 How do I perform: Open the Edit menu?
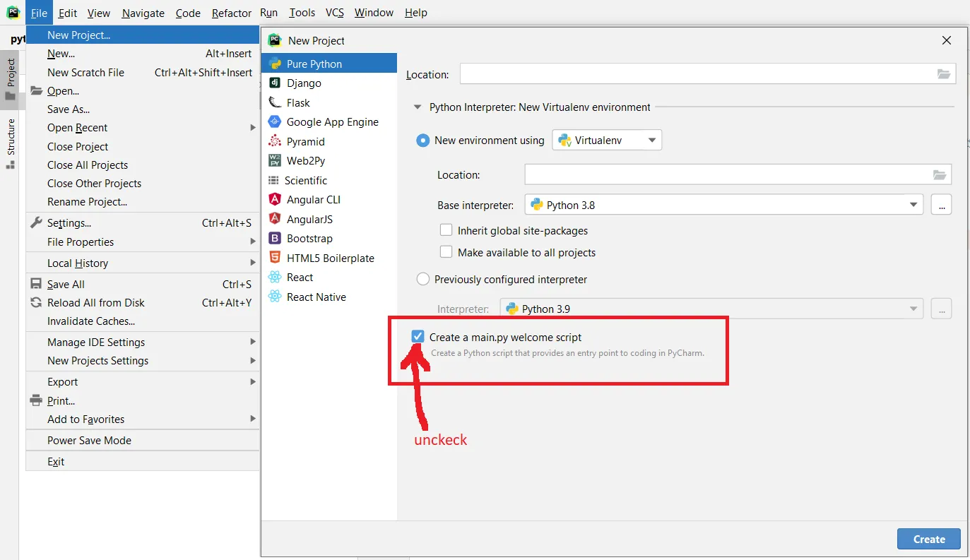tap(68, 13)
